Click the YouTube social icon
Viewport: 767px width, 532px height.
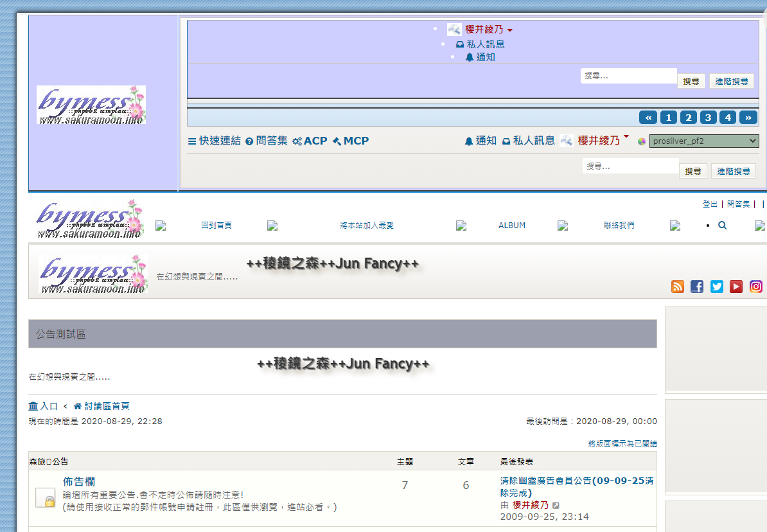pos(736,287)
